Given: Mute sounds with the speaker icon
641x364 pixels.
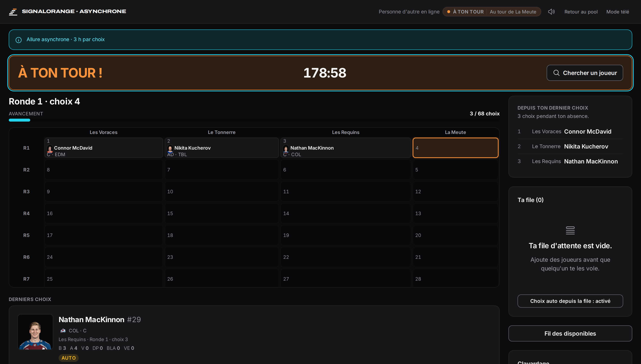Looking at the screenshot, I should click(x=551, y=12).
